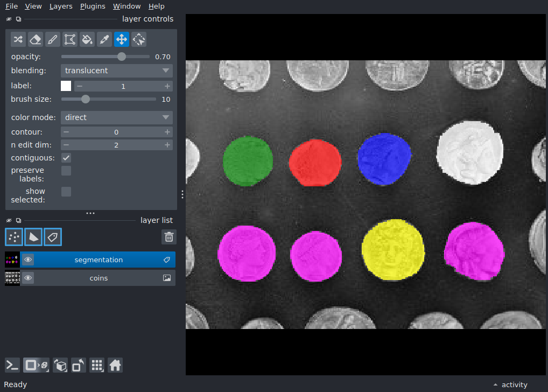
Task: Open the View menu
Action: tap(33, 6)
